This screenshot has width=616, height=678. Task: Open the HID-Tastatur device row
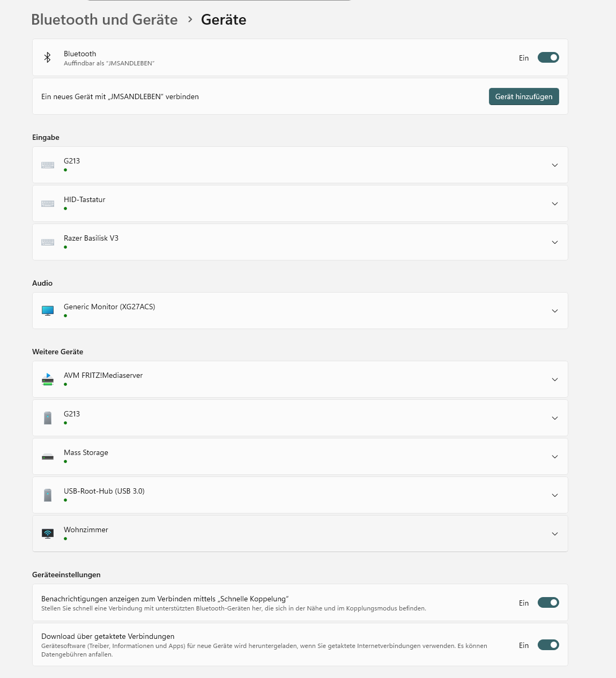pos(300,204)
